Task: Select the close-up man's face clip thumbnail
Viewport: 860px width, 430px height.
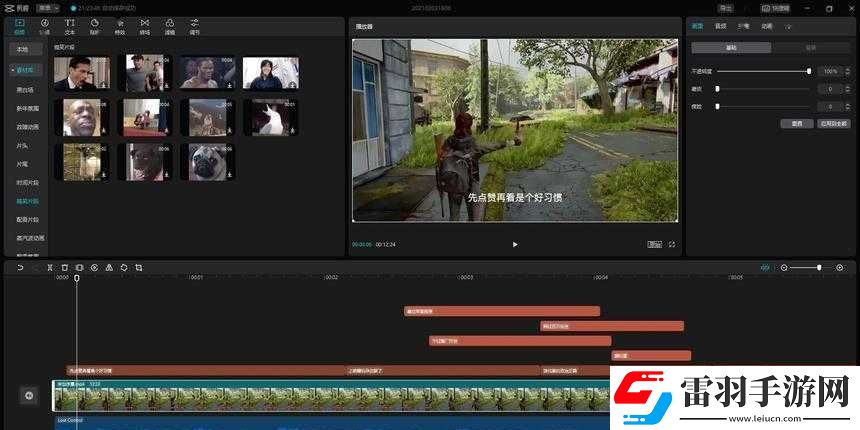Action: pyautogui.click(x=82, y=117)
